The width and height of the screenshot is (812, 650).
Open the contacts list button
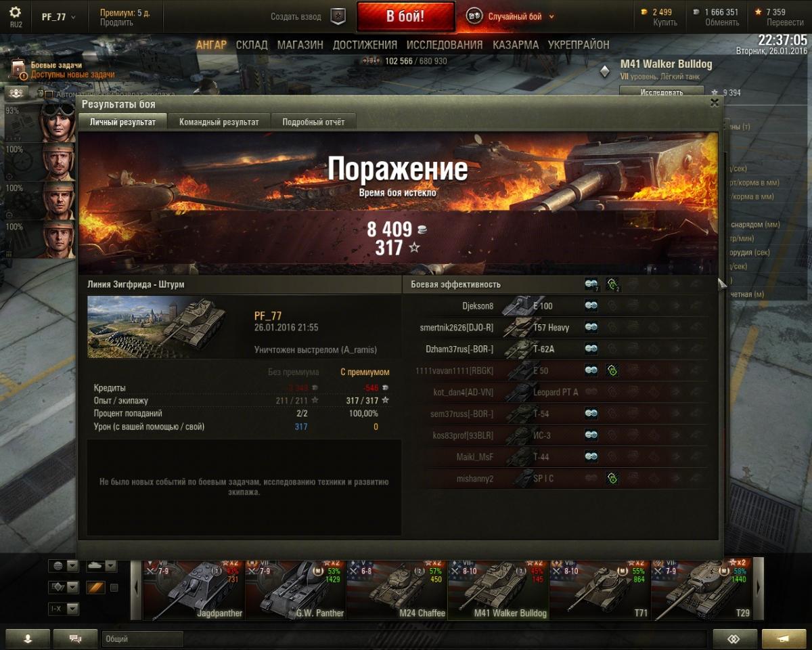click(28, 638)
